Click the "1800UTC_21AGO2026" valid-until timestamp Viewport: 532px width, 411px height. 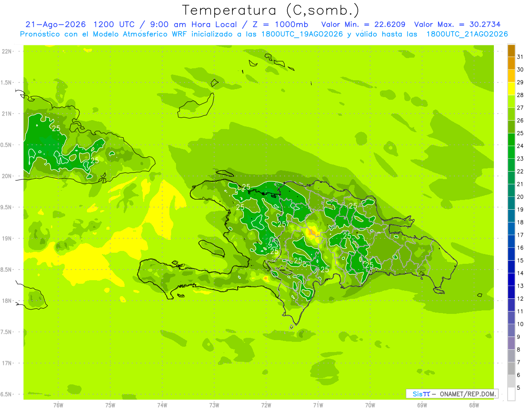click(x=467, y=34)
